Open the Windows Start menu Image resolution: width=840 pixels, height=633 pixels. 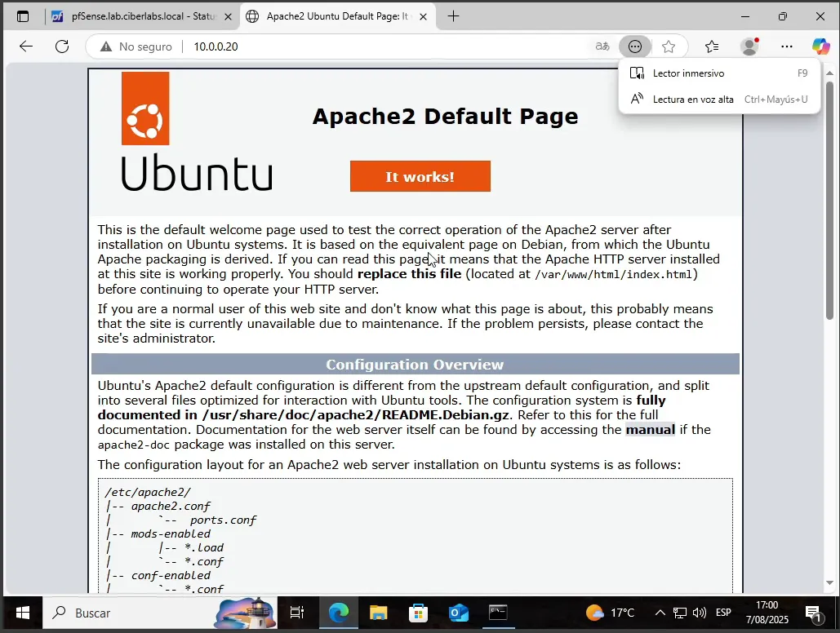[x=23, y=613]
